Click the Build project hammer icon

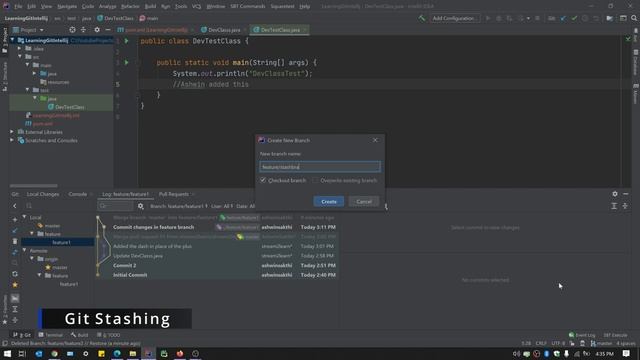[422, 18]
